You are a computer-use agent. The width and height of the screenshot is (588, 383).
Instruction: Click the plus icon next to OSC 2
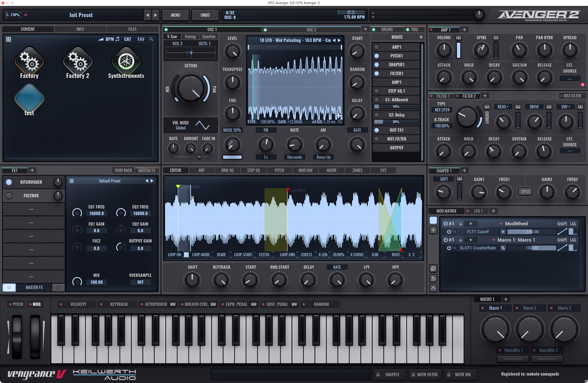tap(366, 29)
